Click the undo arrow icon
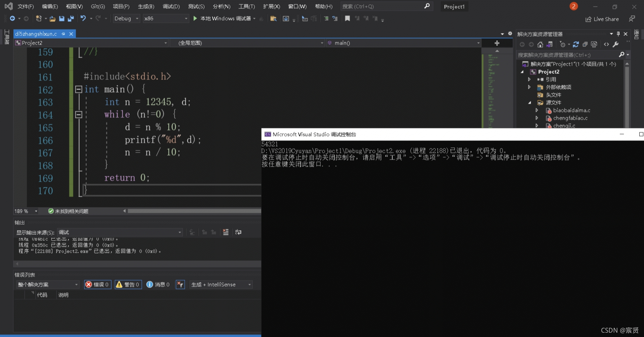Image resolution: width=644 pixels, height=337 pixels. [x=83, y=18]
